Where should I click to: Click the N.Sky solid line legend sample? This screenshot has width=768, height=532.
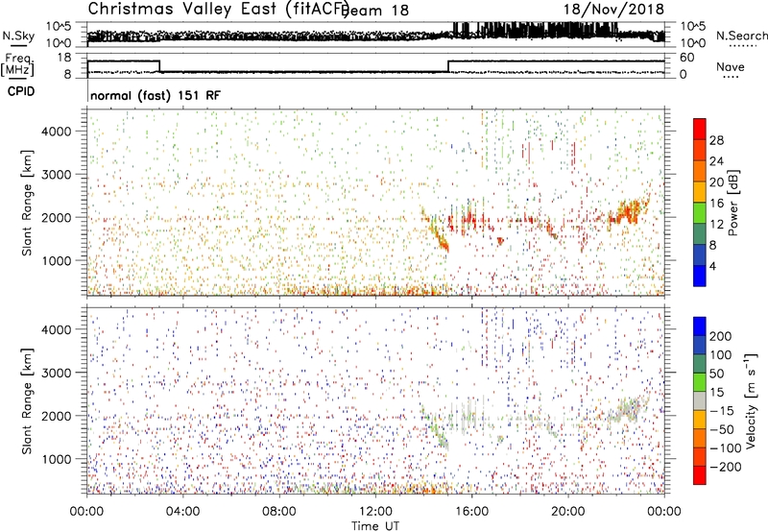coord(18,45)
